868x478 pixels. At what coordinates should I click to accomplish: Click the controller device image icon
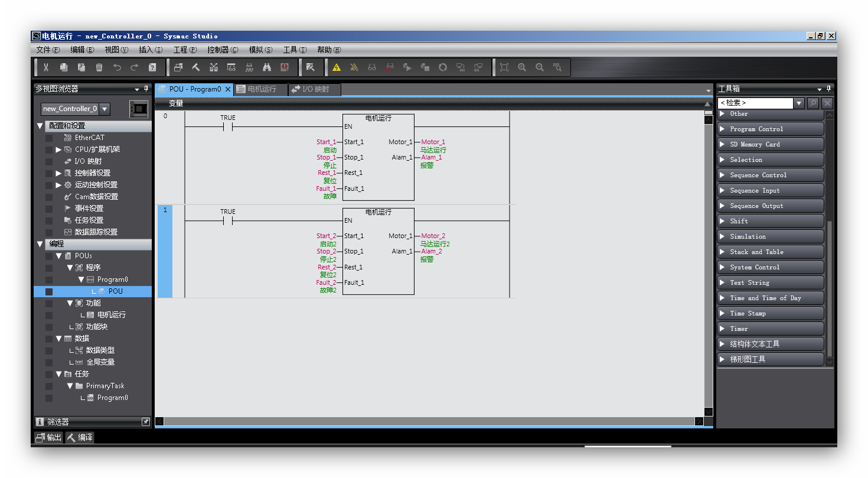pyautogui.click(x=138, y=109)
